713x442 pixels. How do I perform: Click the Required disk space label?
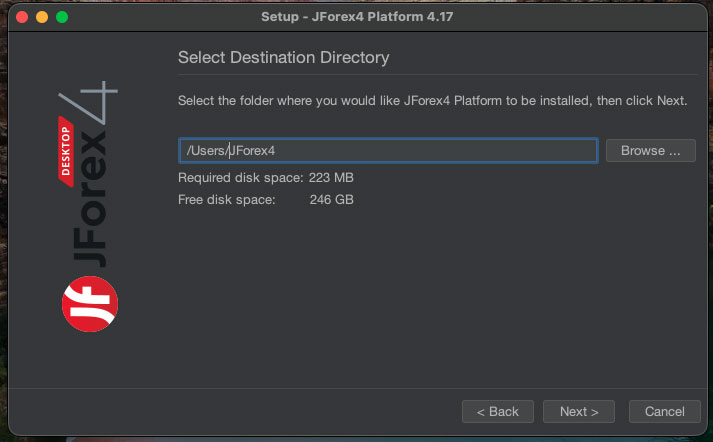(x=240, y=178)
